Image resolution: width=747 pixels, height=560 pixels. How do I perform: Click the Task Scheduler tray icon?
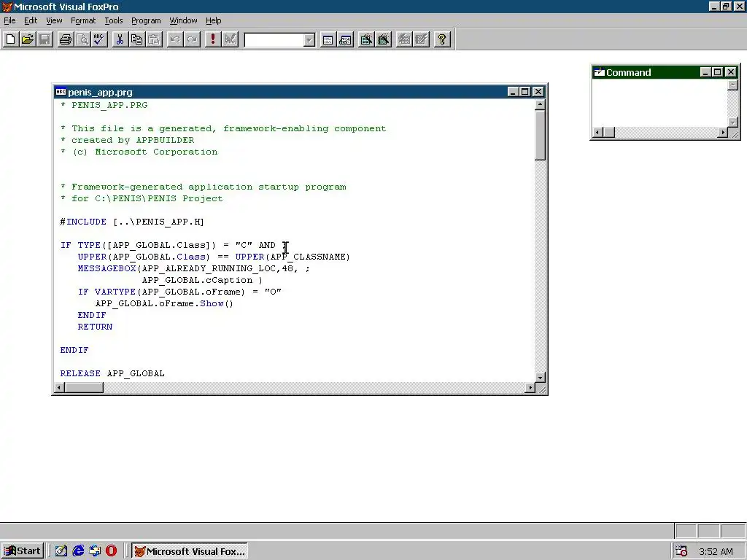pyautogui.click(x=682, y=551)
